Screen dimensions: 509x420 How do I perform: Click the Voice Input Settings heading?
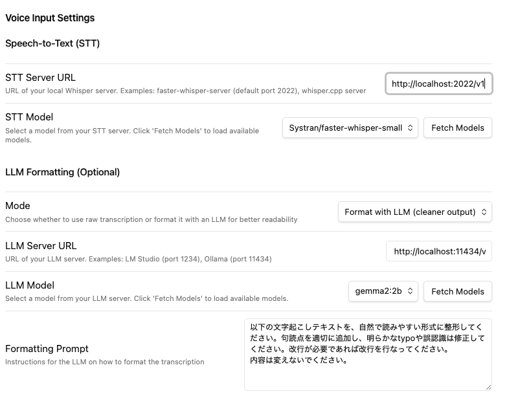coord(50,18)
